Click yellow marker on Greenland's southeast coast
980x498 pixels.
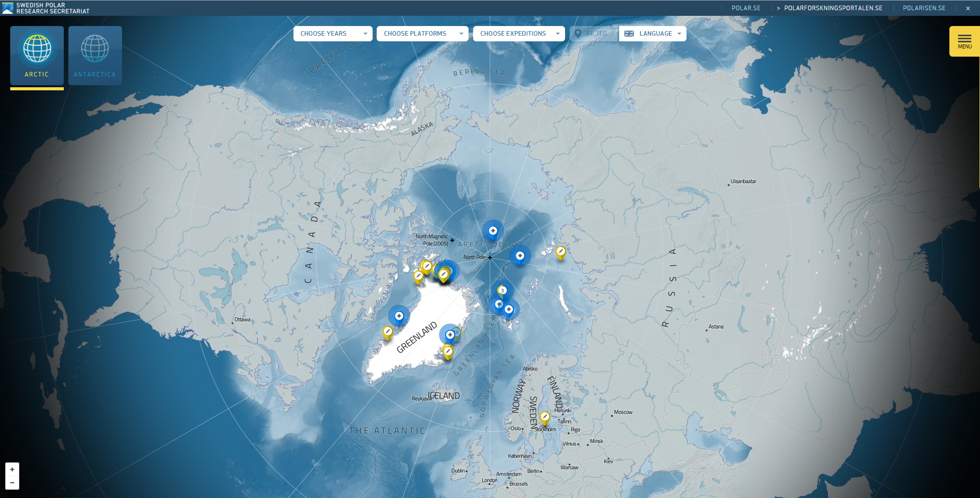tap(448, 351)
